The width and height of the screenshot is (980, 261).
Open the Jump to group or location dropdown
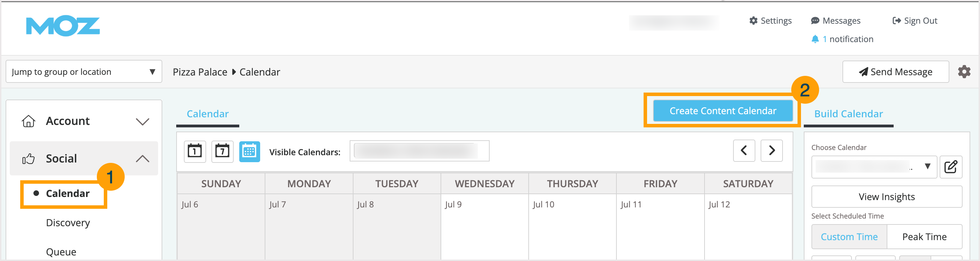[83, 71]
